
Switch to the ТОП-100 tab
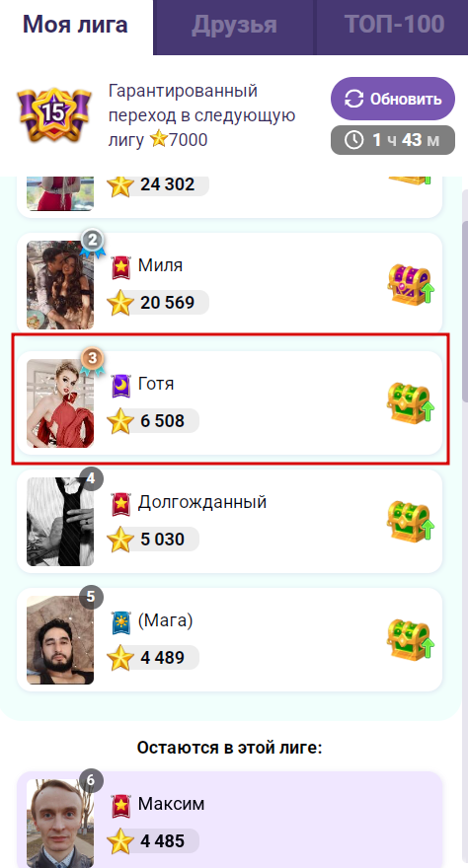(392, 27)
